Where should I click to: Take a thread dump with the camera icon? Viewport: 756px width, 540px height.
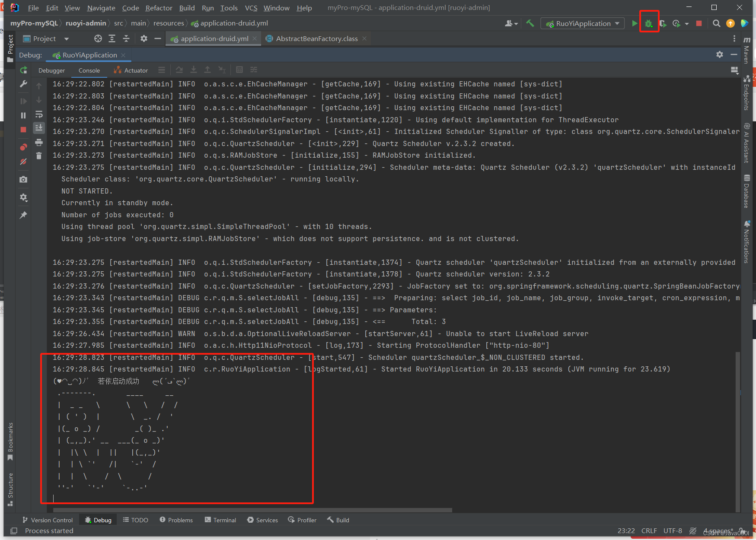[x=23, y=179]
